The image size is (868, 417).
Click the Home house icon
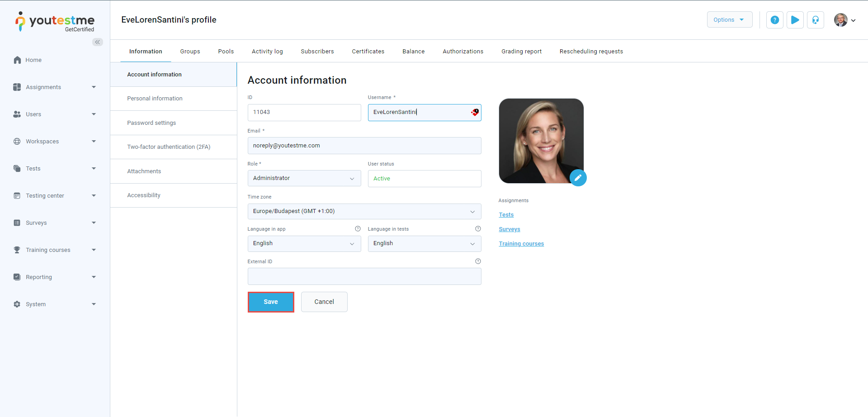tap(17, 60)
